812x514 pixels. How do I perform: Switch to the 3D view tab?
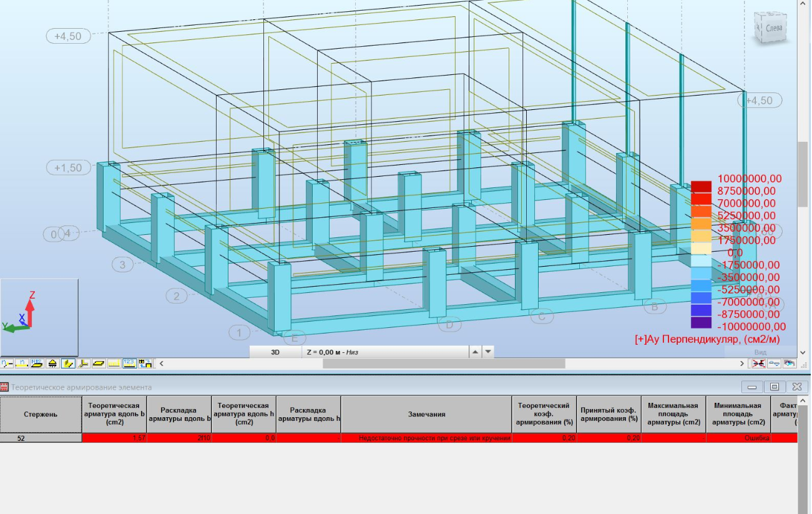tap(275, 352)
